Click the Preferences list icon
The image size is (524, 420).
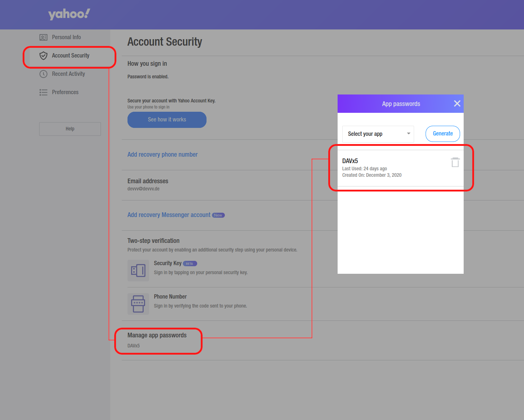click(x=43, y=92)
